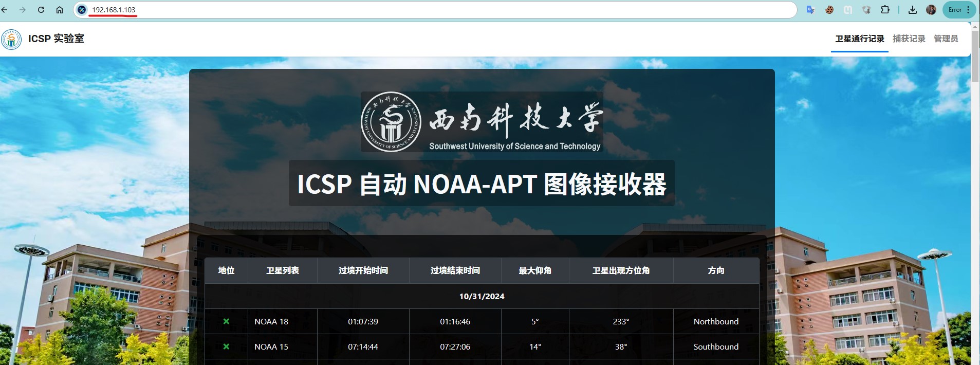Open the Extensions puzzle menu

tap(885, 10)
